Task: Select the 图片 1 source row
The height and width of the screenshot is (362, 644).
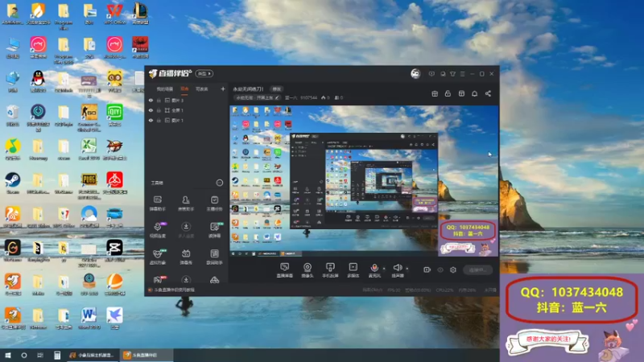Action: click(187, 120)
